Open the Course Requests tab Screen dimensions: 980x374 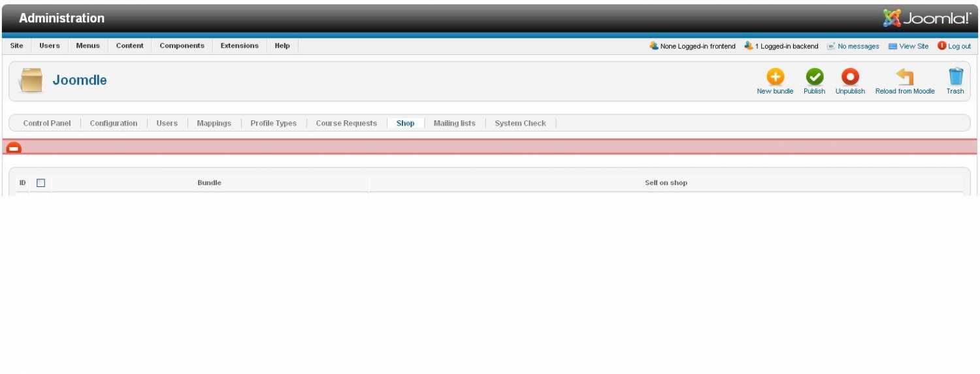(346, 123)
